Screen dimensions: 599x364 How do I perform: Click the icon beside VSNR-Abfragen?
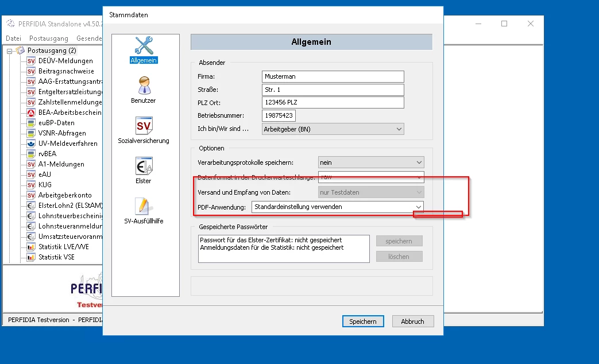(x=32, y=133)
